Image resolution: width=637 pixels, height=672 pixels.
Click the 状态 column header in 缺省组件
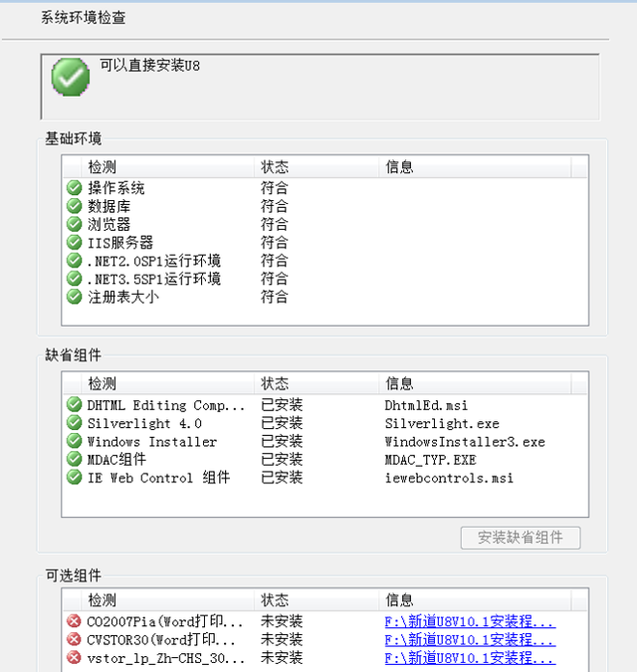(x=275, y=383)
